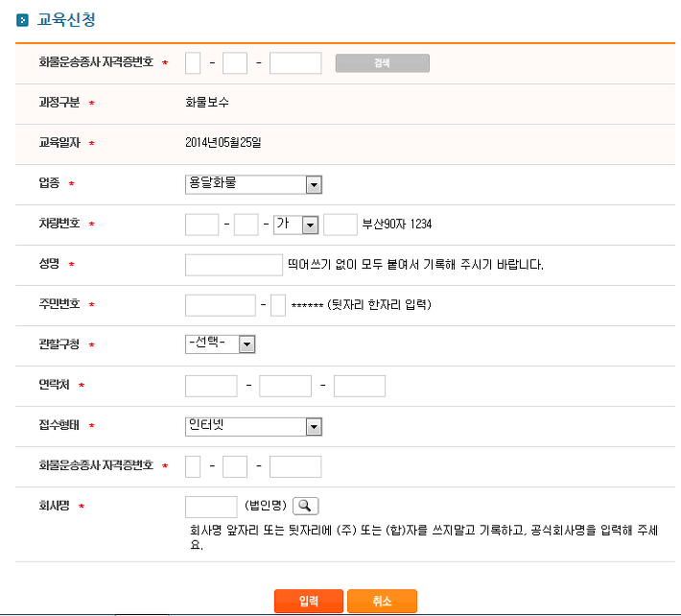681x616 pixels.
Task: Click the 차량번호 row label
Action: tap(59, 224)
